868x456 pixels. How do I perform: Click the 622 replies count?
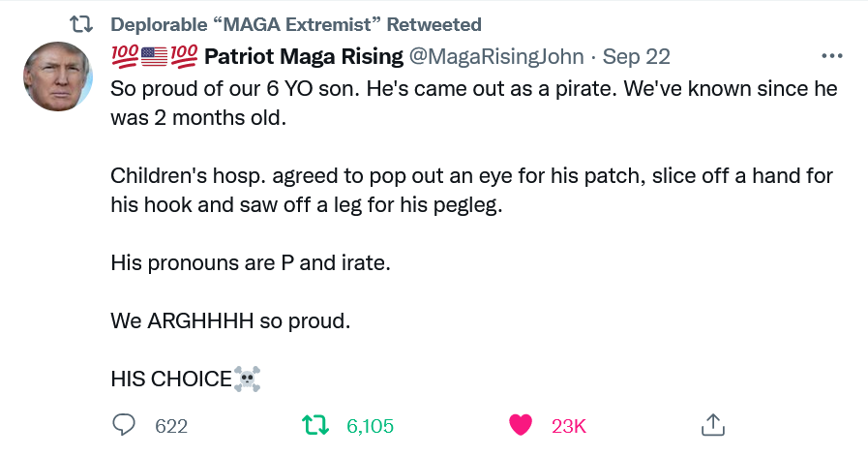point(171,426)
